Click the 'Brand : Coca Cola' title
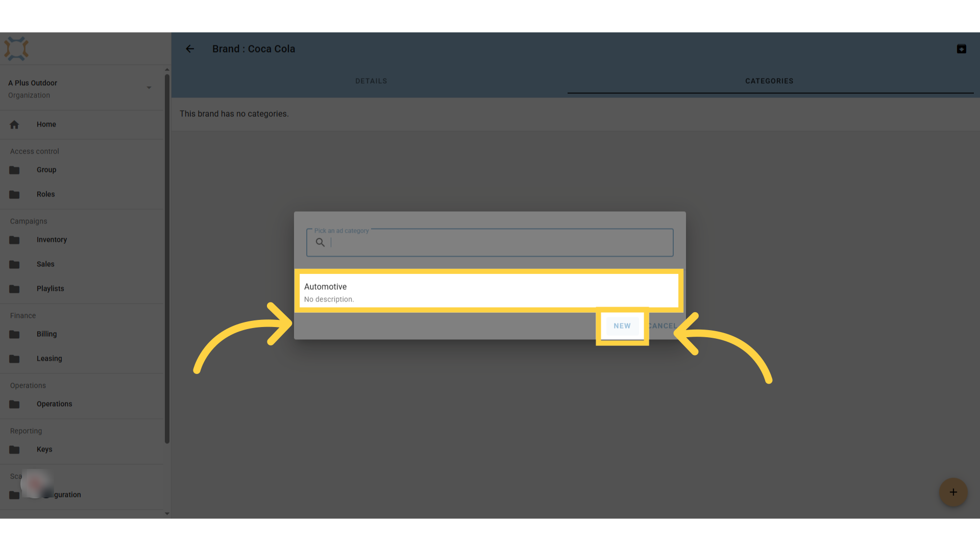 tap(254, 49)
